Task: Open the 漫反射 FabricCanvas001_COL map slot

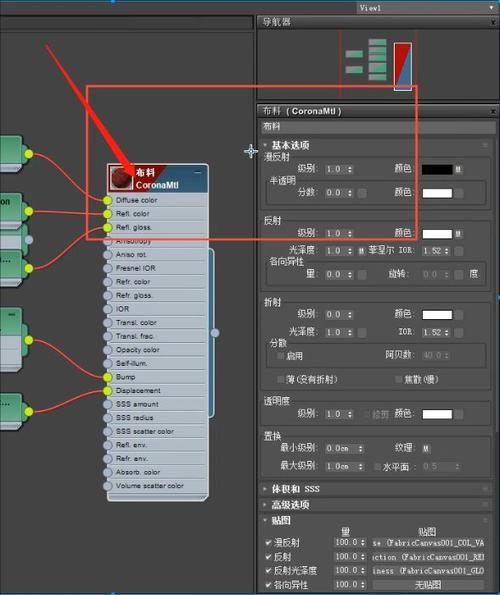Action: pos(428,543)
